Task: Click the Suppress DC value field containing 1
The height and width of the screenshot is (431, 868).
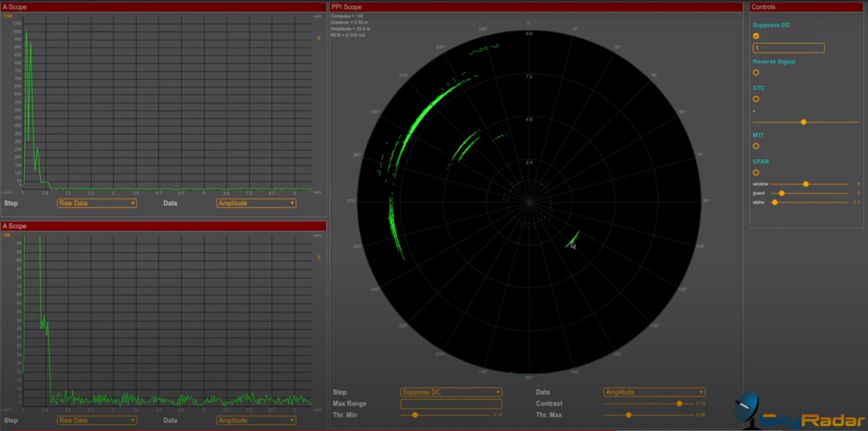Action: point(788,48)
